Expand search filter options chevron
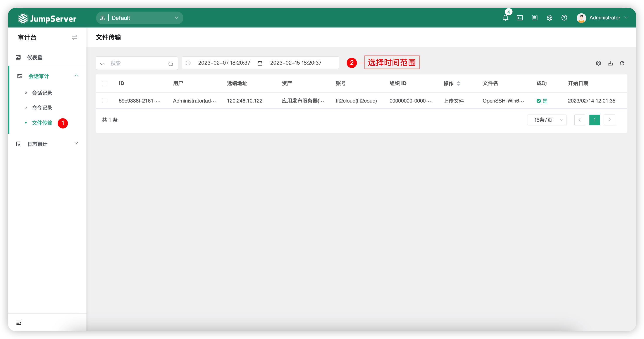Image resolution: width=644 pixels, height=339 pixels. pos(102,64)
